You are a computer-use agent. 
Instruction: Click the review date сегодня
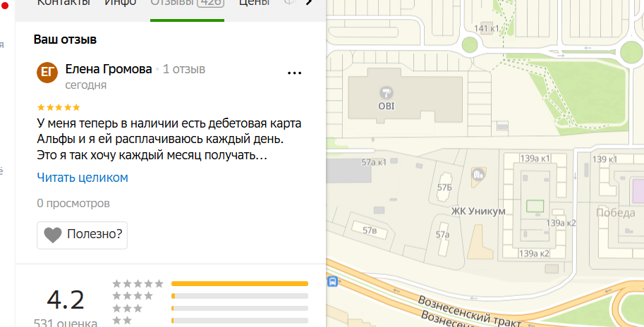coord(86,85)
